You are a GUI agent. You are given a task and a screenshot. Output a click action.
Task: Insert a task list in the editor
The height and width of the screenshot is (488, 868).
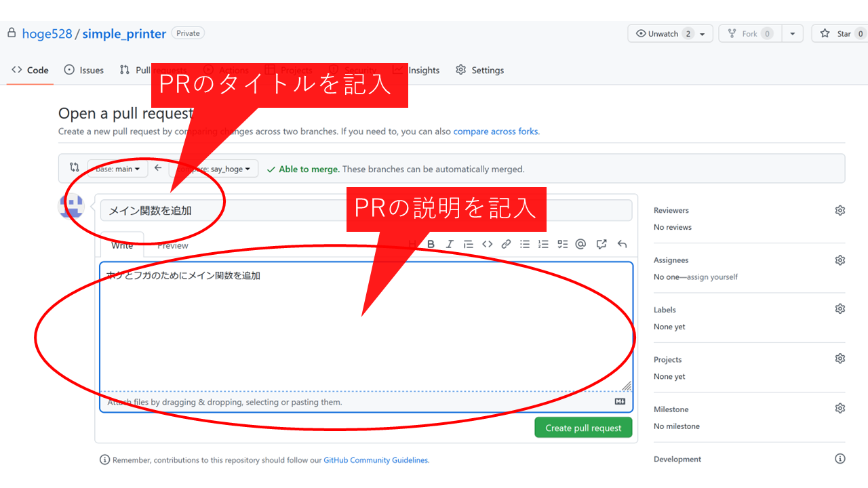click(562, 244)
